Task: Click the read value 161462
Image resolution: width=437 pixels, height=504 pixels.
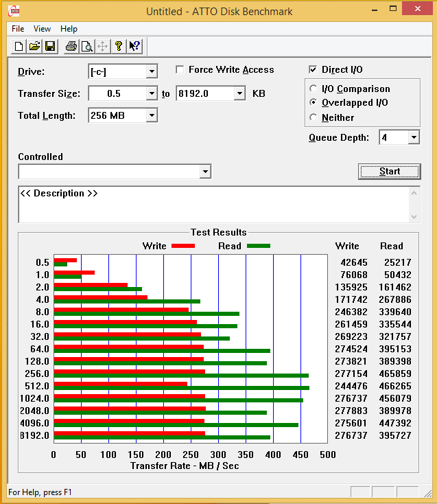Action: click(395, 287)
